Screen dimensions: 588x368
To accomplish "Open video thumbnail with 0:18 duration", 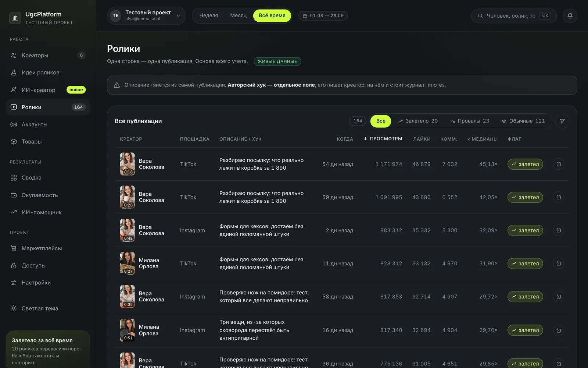I will [x=128, y=164].
